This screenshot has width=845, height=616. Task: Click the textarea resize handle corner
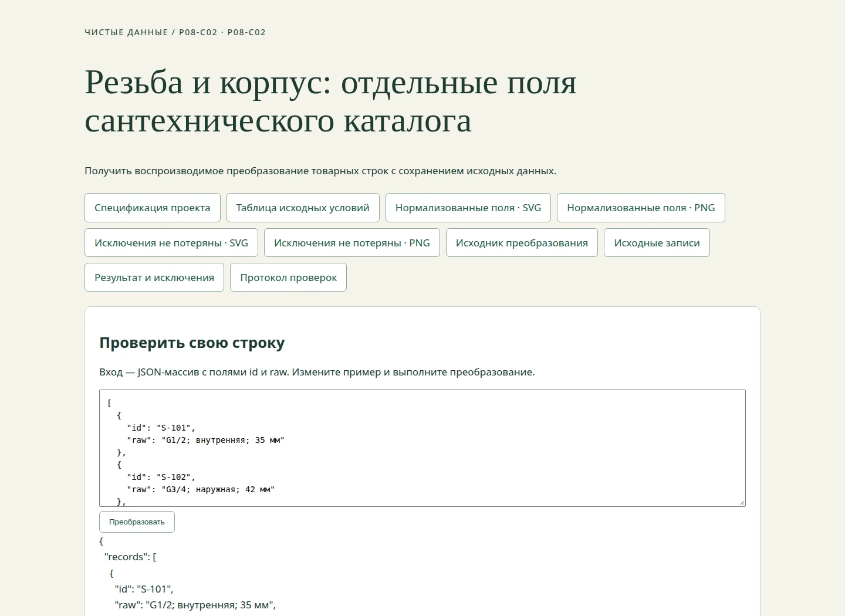pyautogui.click(x=742, y=503)
